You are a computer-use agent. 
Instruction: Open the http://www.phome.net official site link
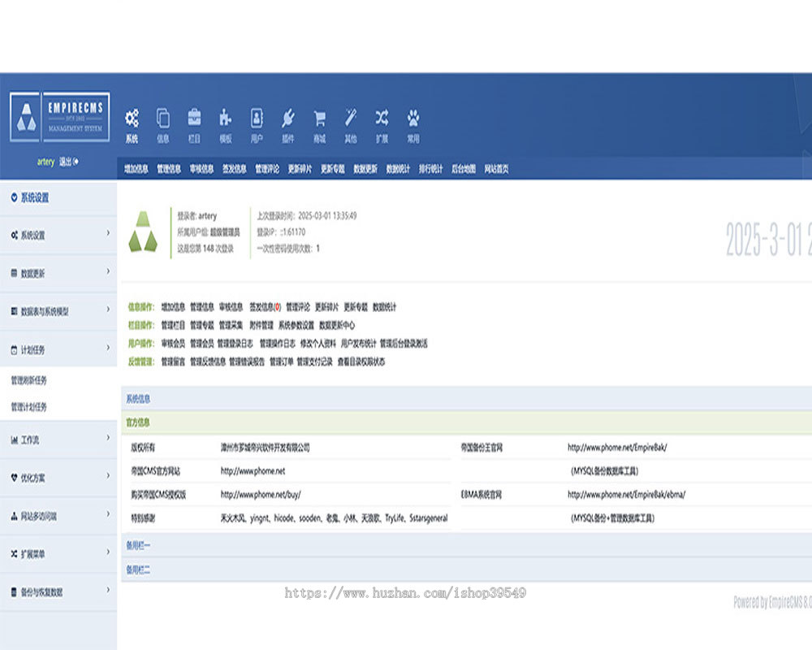(x=253, y=471)
